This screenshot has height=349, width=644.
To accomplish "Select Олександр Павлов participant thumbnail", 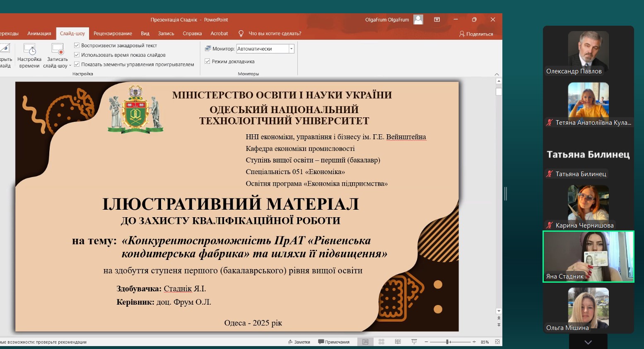I will coord(588,51).
